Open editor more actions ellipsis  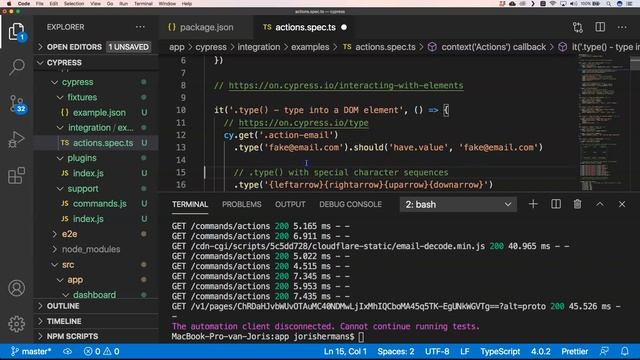(x=622, y=27)
